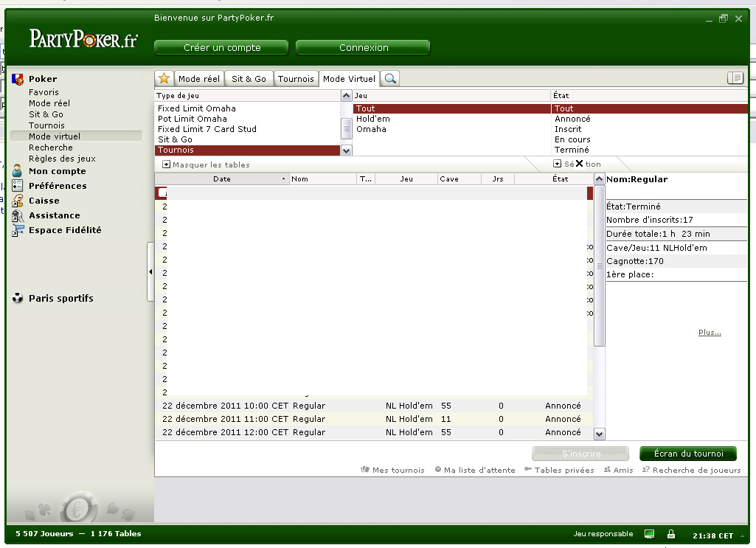Select the 22 décembre 2011 12:00 tournament row

click(374, 432)
